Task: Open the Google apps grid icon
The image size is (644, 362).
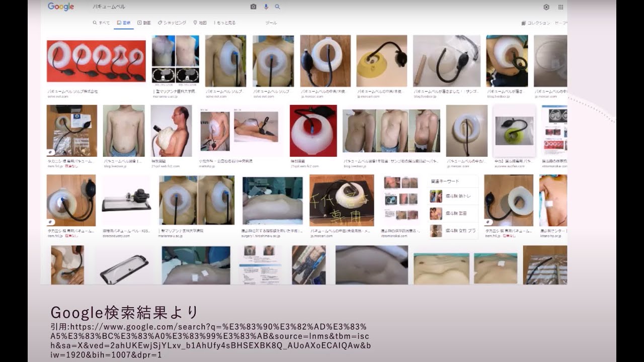Action: [x=560, y=7]
